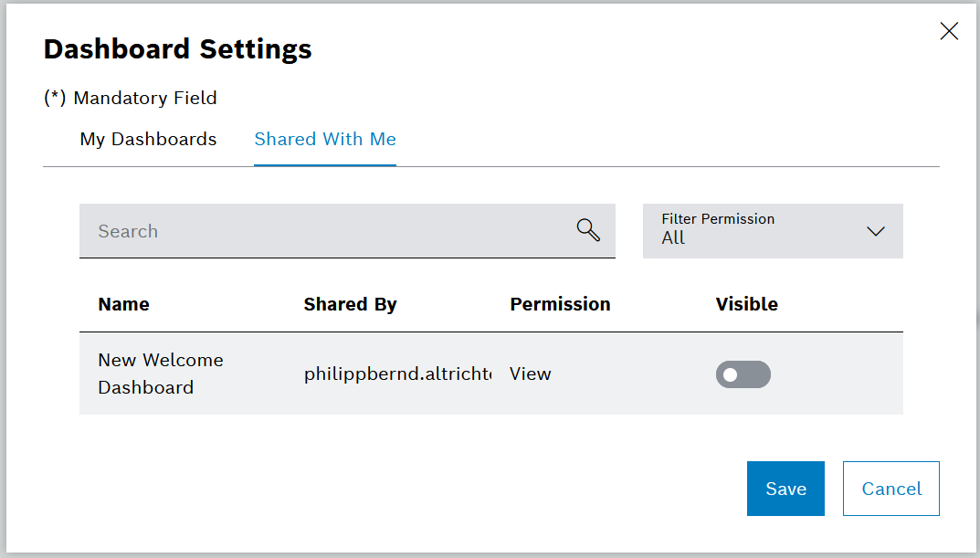Image resolution: width=980 pixels, height=558 pixels.
Task: Open the Filter Permission chevron icon
Action: pyautogui.click(x=875, y=231)
